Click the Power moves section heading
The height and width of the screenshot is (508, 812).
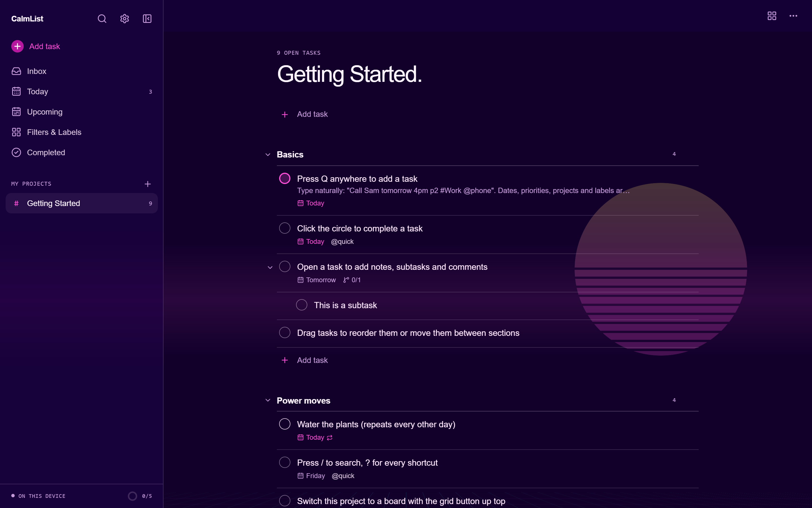[303, 400]
